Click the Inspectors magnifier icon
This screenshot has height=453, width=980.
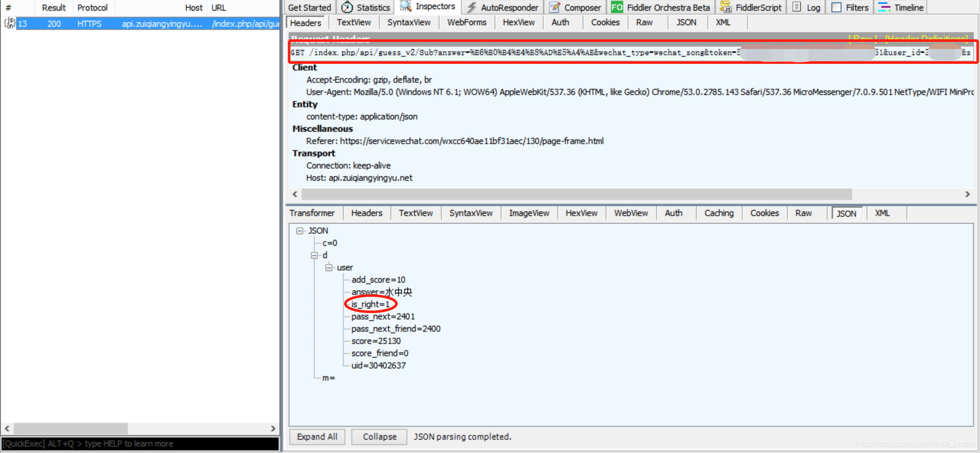[406, 6]
